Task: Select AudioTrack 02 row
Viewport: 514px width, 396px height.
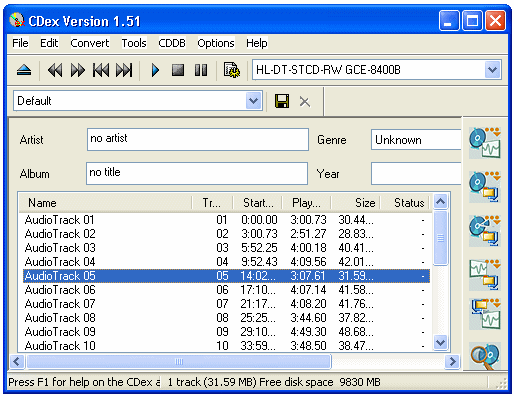Action: point(226,234)
